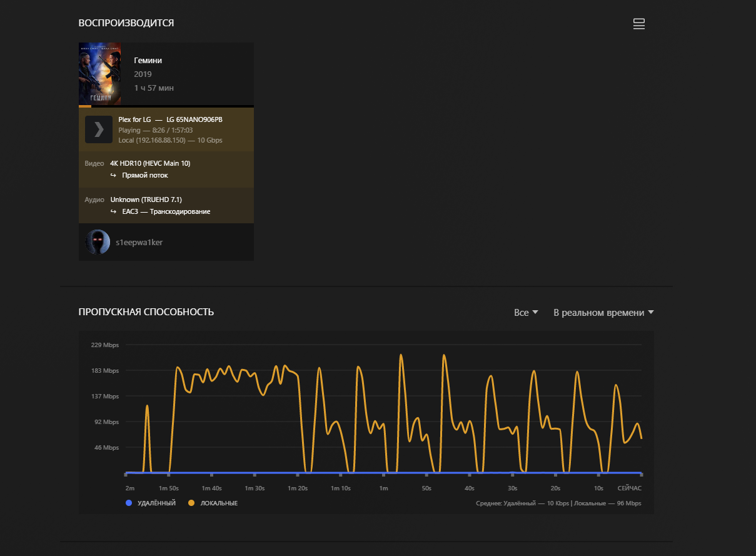Select the TRUEHD 7.1 audio stream row
Viewport: 756px width, 556px height.
146,200
